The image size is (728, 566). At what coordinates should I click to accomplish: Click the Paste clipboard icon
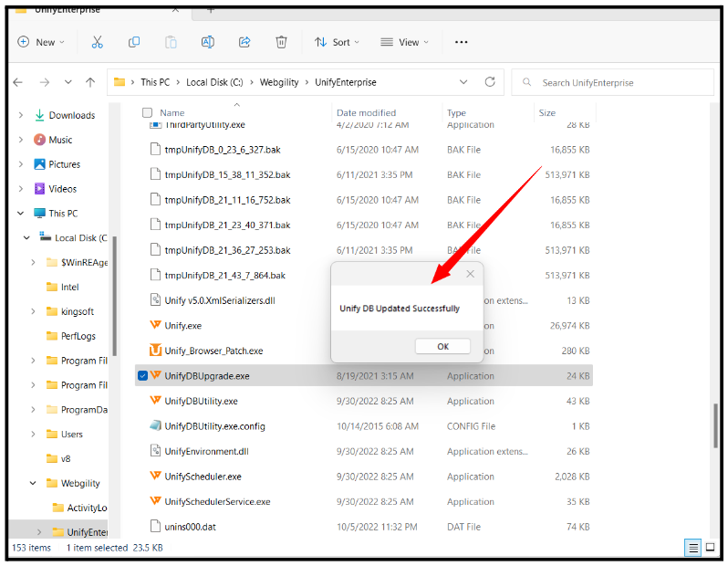171,42
